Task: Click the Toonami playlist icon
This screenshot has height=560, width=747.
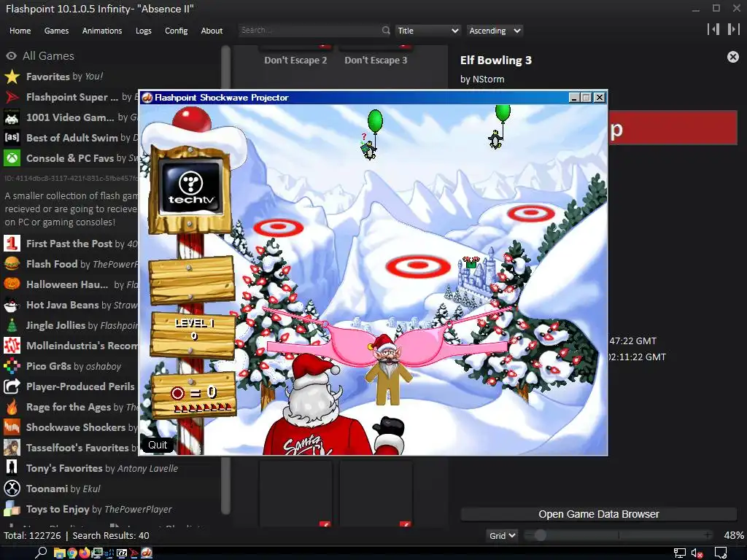Action: (12, 489)
